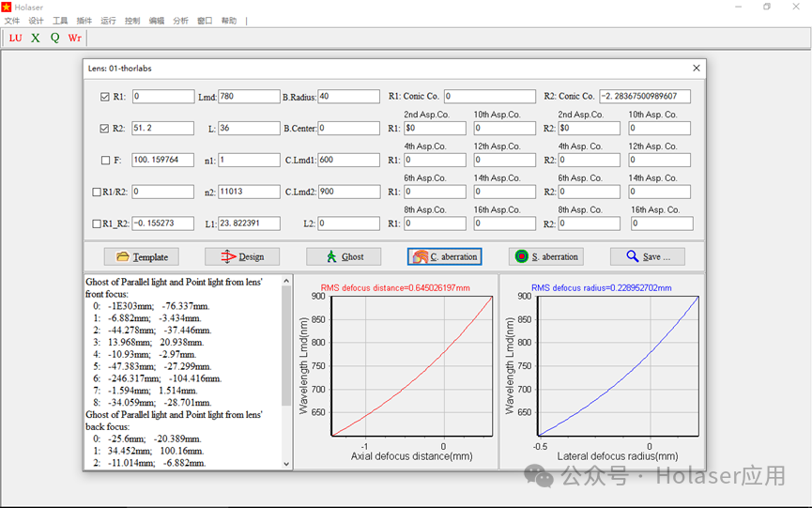Run the Design button
Screen dimensions: 812x508
pos(242,257)
